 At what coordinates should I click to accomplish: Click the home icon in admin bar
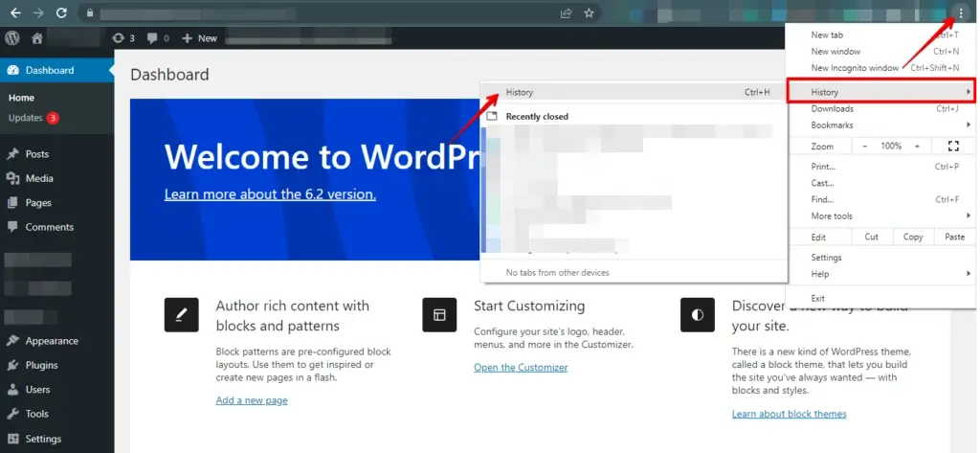pyautogui.click(x=37, y=38)
